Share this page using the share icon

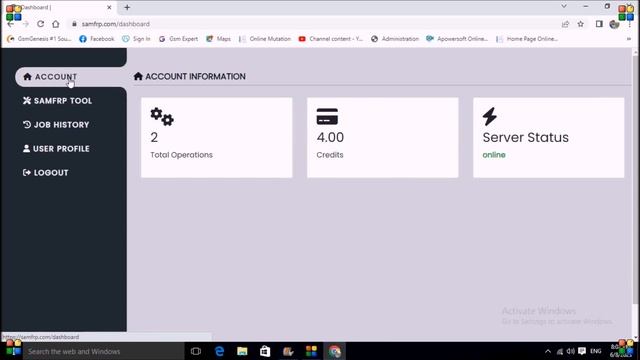click(565, 24)
